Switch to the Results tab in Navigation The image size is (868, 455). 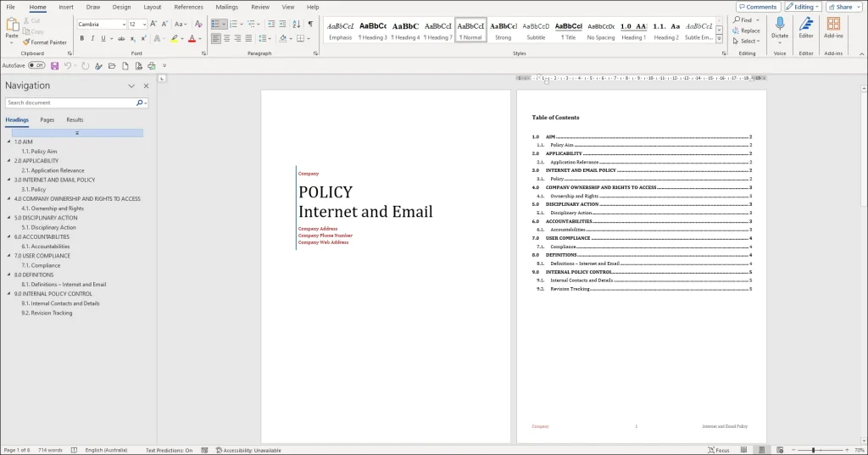tap(75, 119)
